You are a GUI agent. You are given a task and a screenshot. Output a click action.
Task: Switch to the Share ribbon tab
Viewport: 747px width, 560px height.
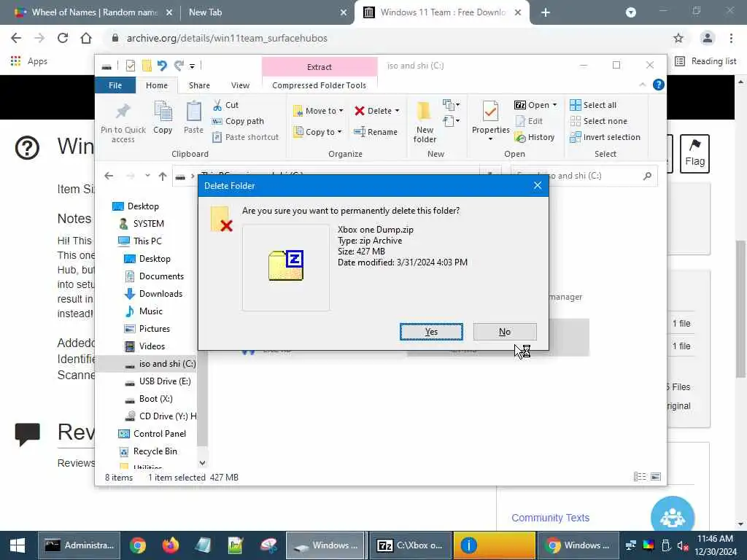[199, 85]
